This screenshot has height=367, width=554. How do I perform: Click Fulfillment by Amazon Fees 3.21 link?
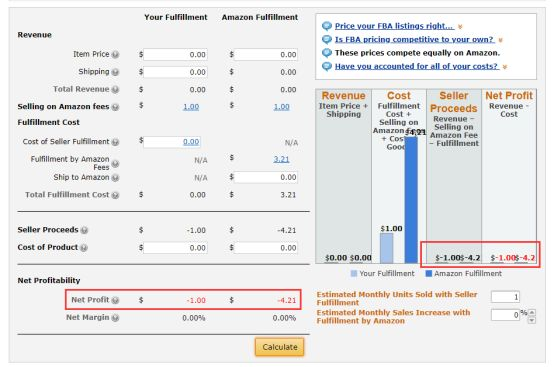click(x=281, y=159)
